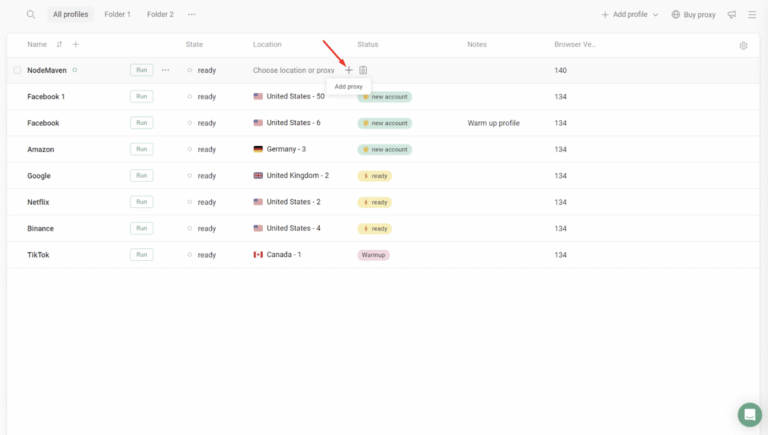The image size is (768, 435).
Task: Expand the Add profile dropdown arrow
Action: click(655, 15)
